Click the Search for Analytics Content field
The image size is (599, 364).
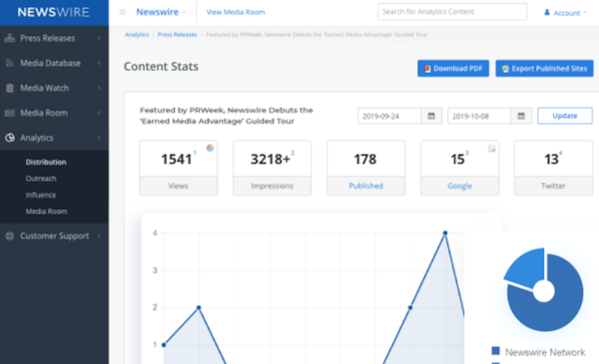click(x=452, y=12)
